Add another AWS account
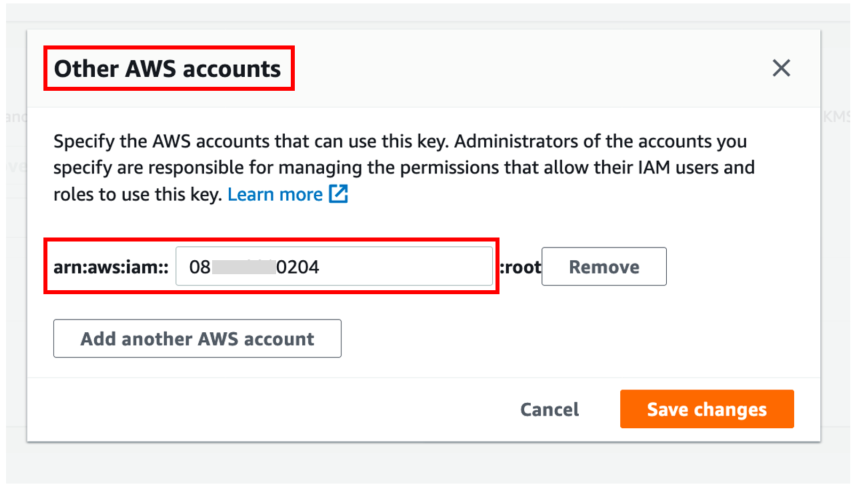Viewport: 855px width, 487px height. pyautogui.click(x=197, y=339)
